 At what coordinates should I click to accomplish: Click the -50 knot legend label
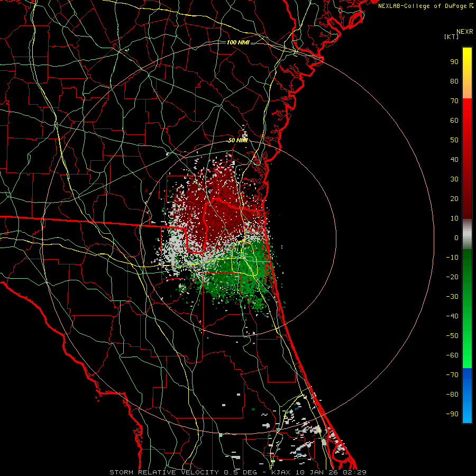tap(452, 336)
